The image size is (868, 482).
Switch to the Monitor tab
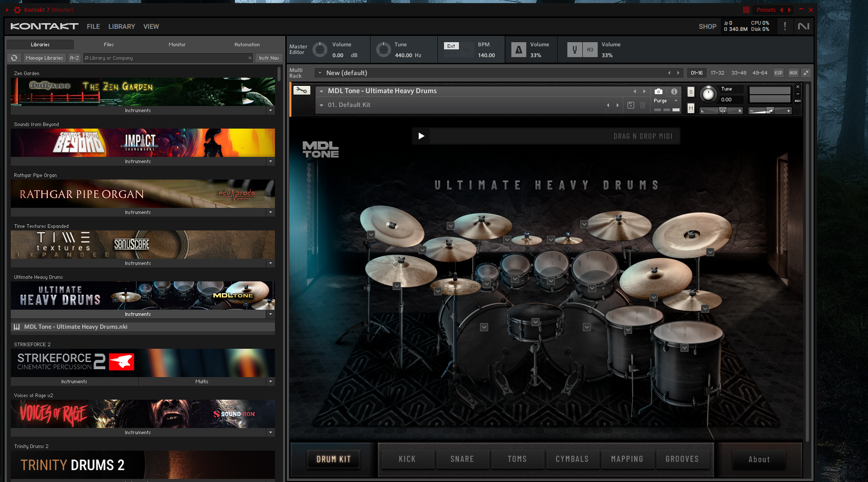[x=177, y=45]
